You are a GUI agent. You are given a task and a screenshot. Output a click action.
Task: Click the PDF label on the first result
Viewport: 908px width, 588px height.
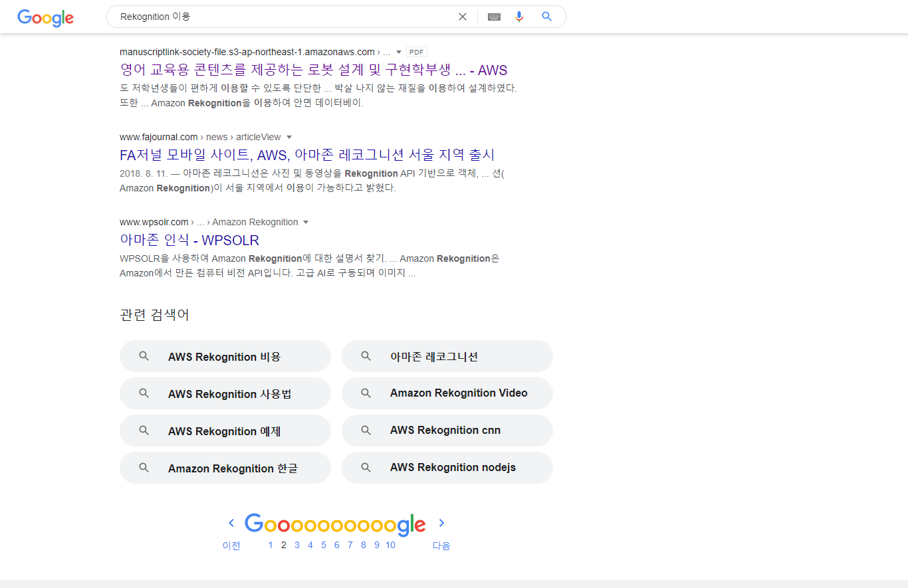pos(417,52)
